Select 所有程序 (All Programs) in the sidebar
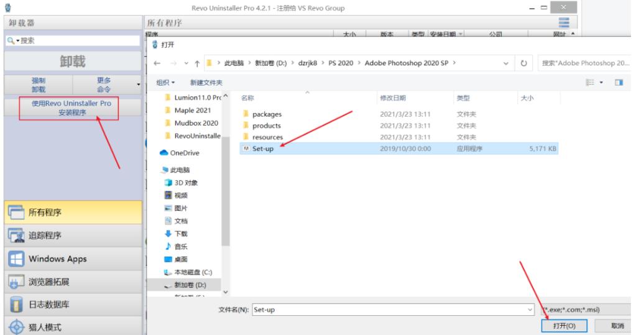 (73, 212)
